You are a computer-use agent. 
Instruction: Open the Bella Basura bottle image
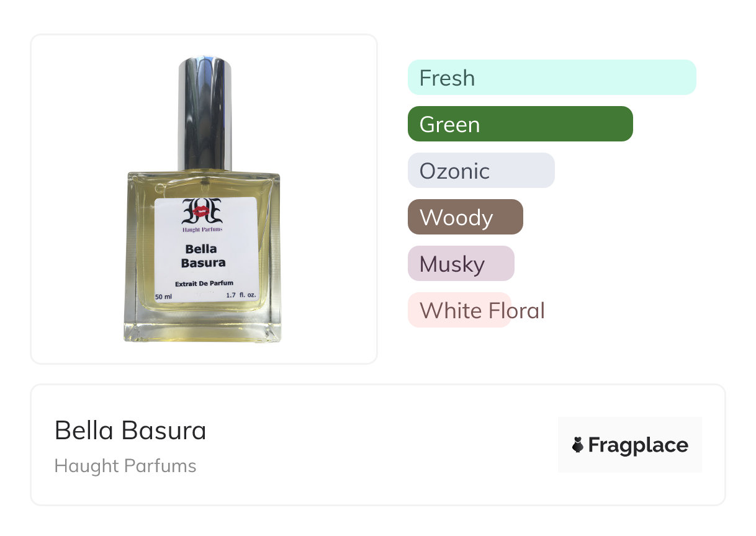tap(203, 200)
